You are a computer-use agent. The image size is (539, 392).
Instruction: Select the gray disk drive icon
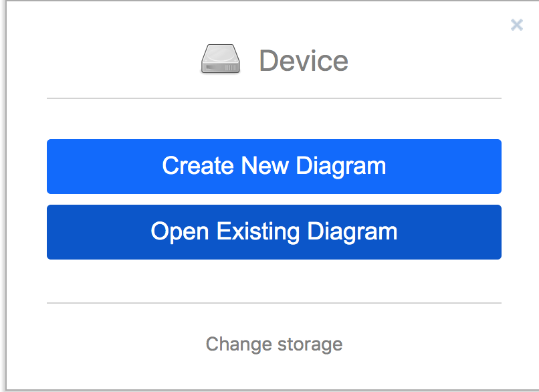220,59
